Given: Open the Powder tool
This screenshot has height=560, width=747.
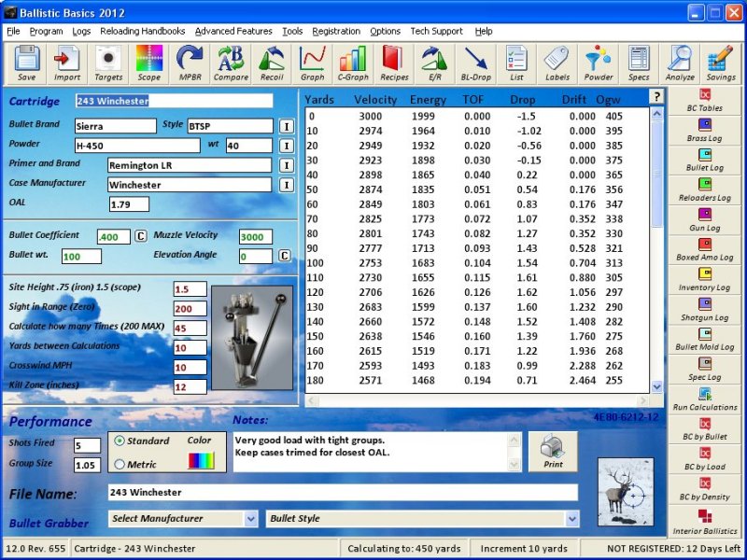Looking at the screenshot, I should pyautogui.click(x=599, y=63).
